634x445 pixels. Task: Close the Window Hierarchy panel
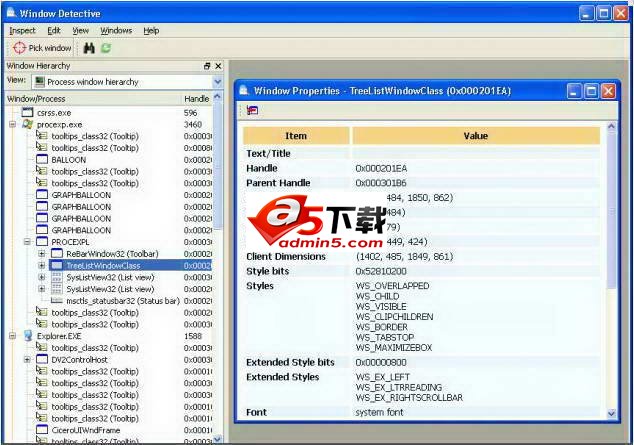coord(218,66)
